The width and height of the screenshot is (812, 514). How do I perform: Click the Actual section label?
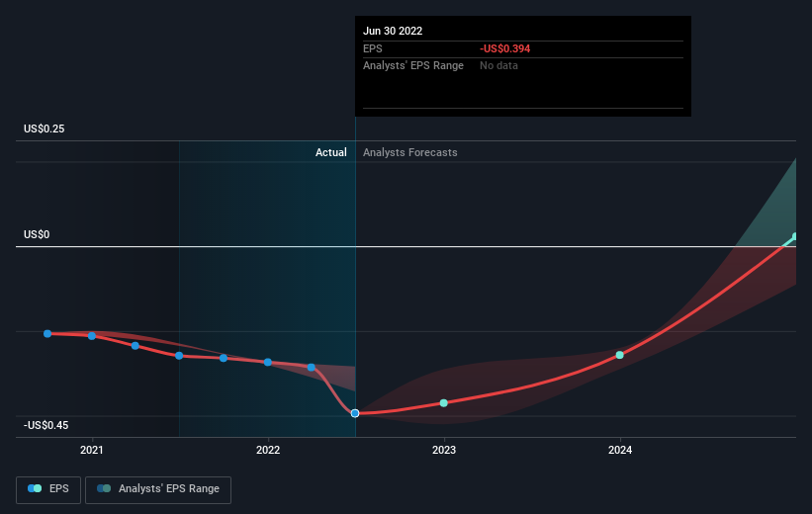[x=331, y=152]
